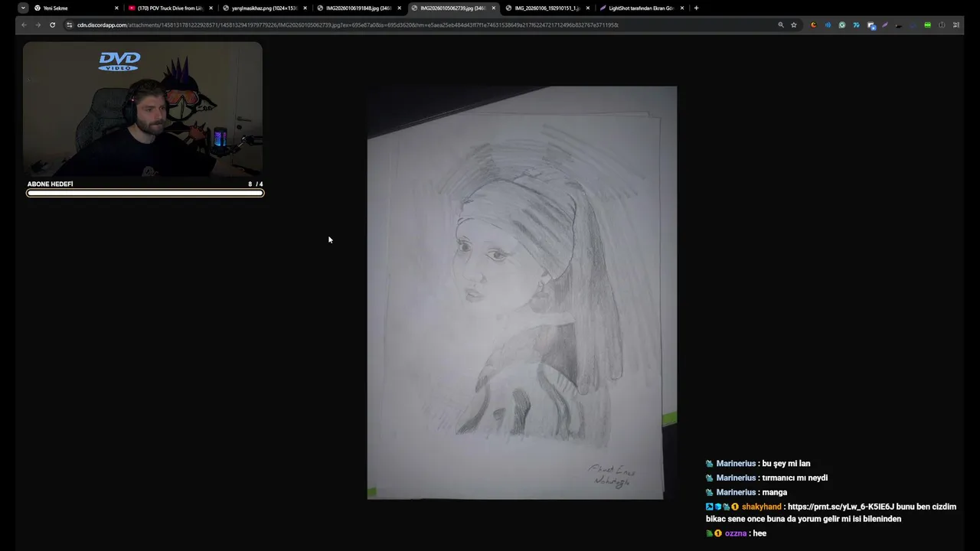The width and height of the screenshot is (980, 551).
Task: Close the yenjmasikhaz.png tab
Action: tap(305, 8)
